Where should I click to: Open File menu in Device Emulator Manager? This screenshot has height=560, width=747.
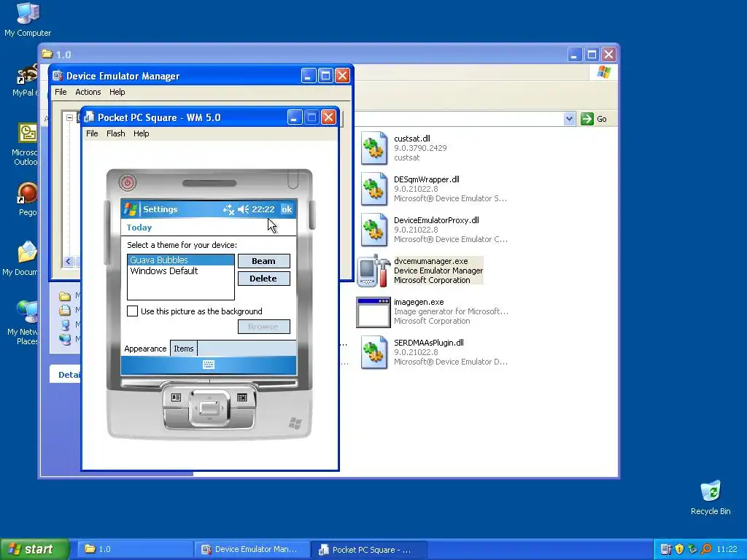61,92
